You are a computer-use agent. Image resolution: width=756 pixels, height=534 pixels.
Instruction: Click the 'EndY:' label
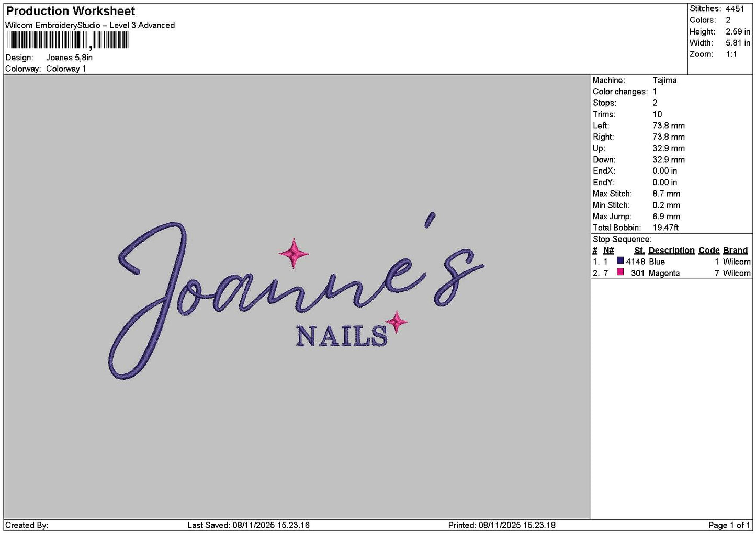[604, 183]
